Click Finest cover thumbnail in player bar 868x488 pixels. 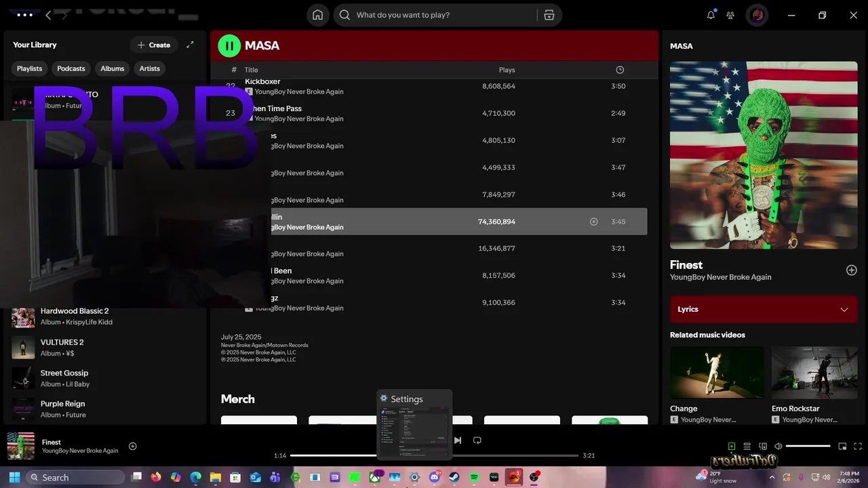click(x=21, y=446)
